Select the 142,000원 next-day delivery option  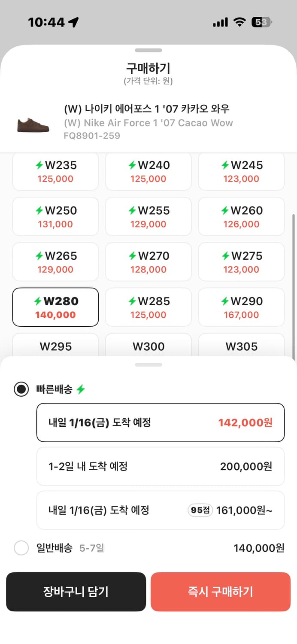pyautogui.click(x=161, y=422)
